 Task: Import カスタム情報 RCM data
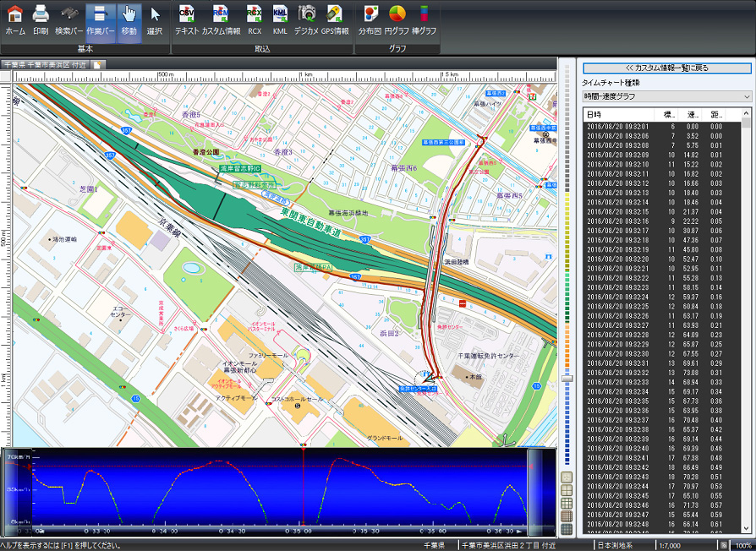[x=221, y=21]
